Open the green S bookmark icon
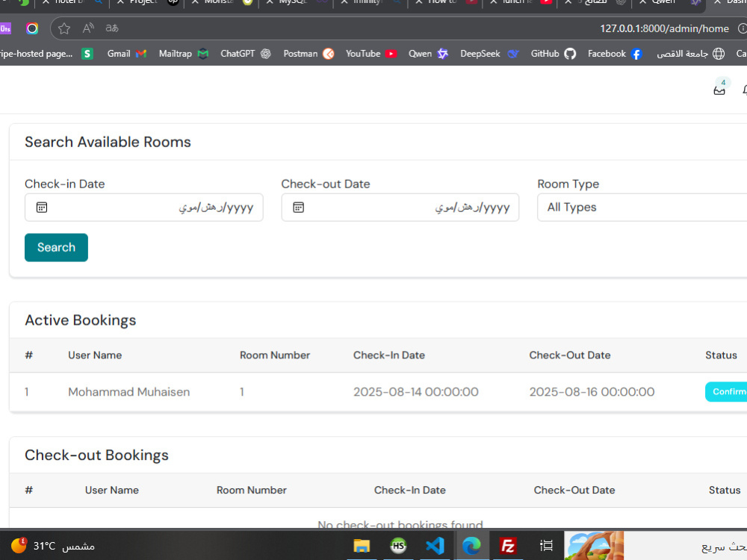The height and width of the screenshot is (560, 747). coord(87,54)
